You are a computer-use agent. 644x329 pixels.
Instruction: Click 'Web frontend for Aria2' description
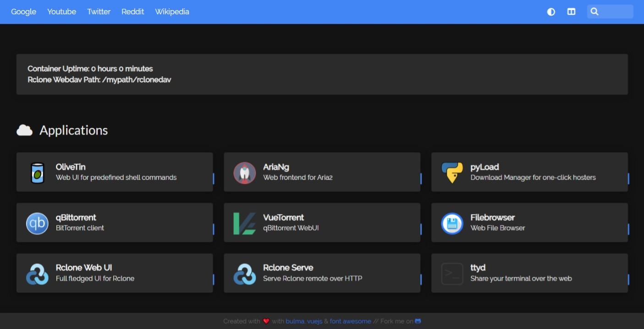click(297, 177)
